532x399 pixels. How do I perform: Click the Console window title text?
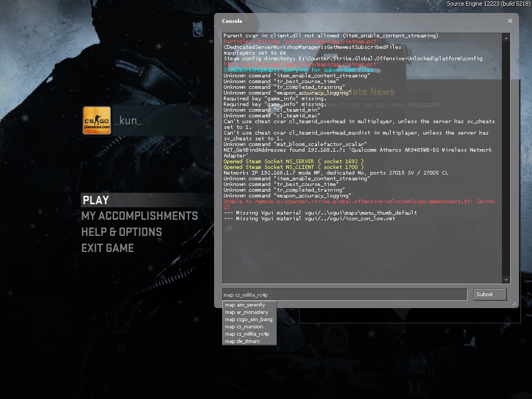[232, 21]
